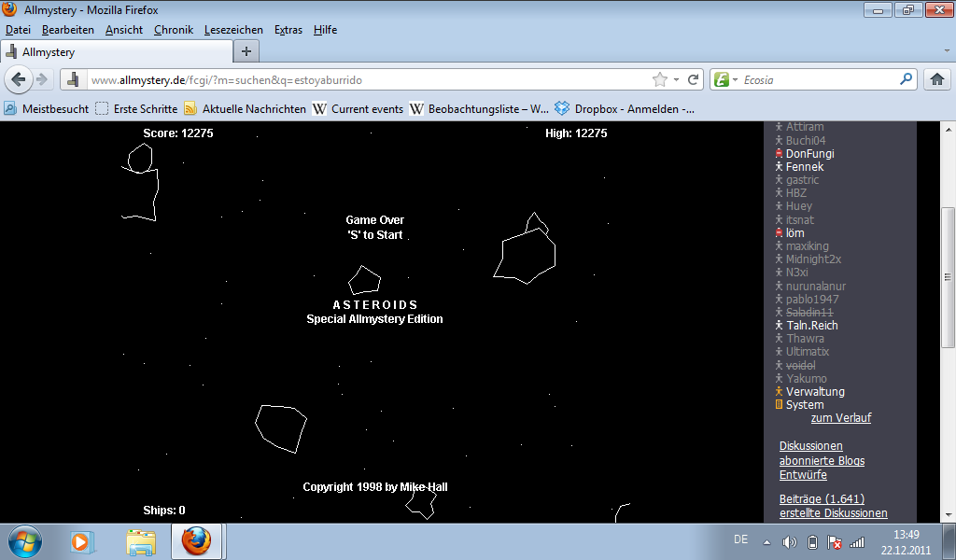Image resolution: width=956 pixels, height=560 pixels.
Task: Open the Meistbesucht bookmarks folder
Action: click(x=47, y=109)
